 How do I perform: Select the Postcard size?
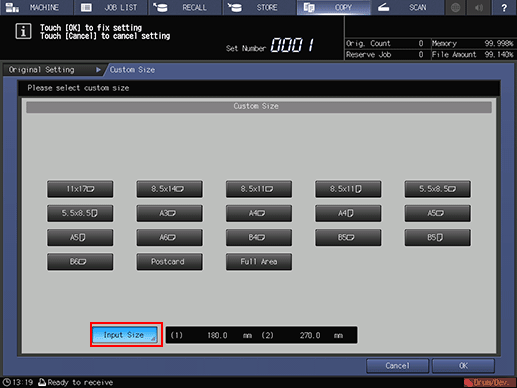point(169,262)
